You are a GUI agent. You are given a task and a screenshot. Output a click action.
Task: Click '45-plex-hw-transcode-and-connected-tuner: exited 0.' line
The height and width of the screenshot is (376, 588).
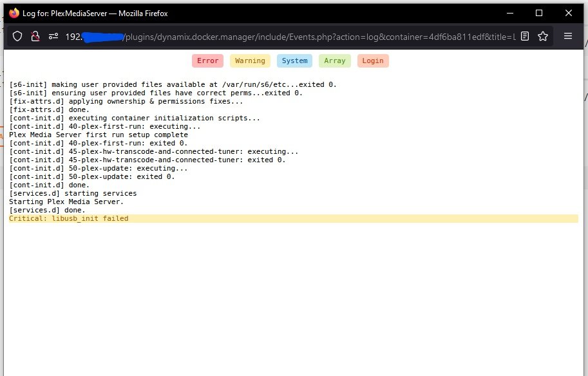click(147, 160)
